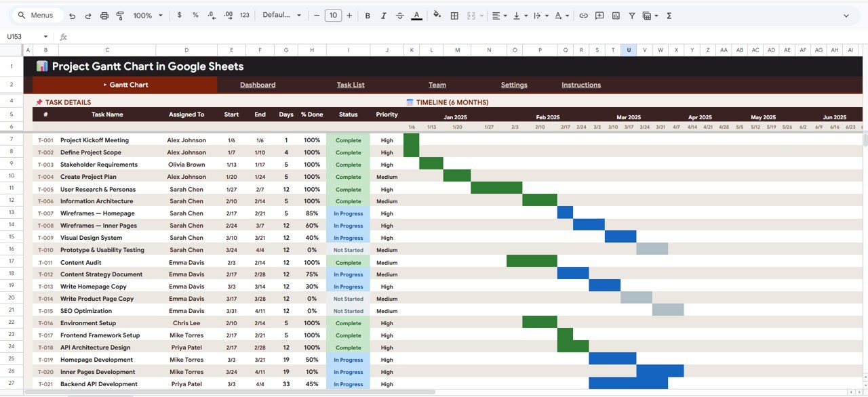The width and height of the screenshot is (868, 397).
Task: Toggle bold formatting
Action: (x=367, y=15)
